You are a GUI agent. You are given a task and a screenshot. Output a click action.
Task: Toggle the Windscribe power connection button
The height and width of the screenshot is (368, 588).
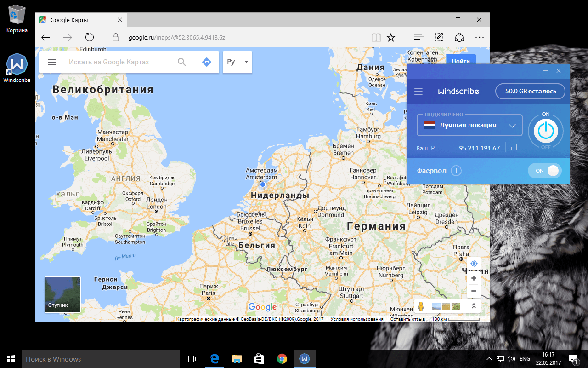pos(545,131)
